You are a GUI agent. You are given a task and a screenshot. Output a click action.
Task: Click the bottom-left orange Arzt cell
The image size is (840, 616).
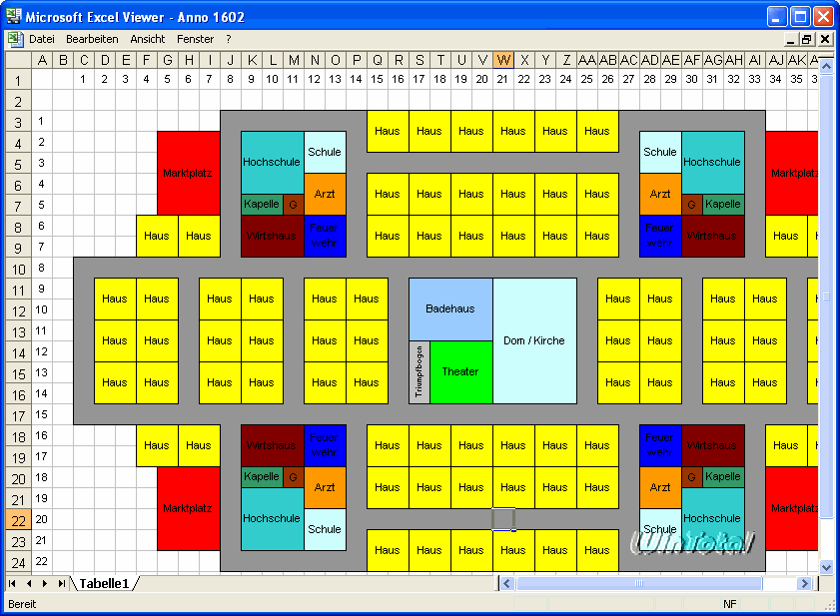325,487
